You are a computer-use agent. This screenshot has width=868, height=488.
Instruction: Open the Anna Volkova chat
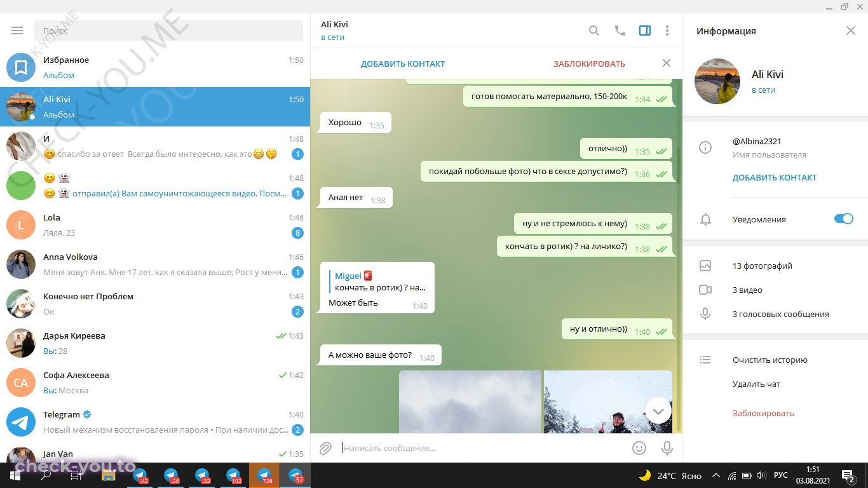[x=155, y=264]
